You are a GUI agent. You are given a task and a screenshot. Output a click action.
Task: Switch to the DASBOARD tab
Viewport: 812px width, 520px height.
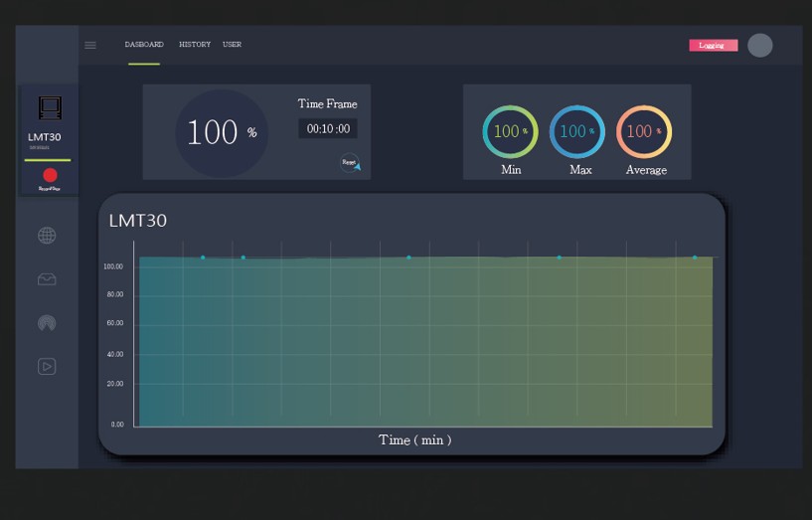(x=144, y=45)
